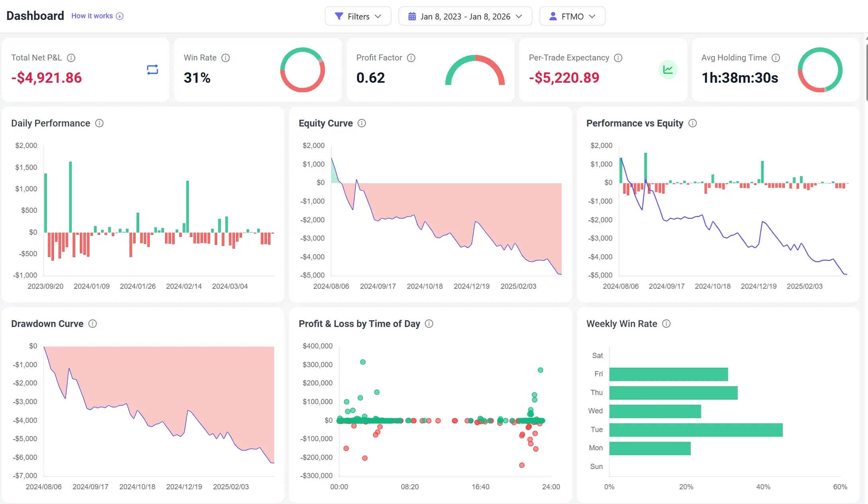Image resolution: width=868 pixels, height=504 pixels.
Task: Open the Filters dropdown
Action: [358, 16]
